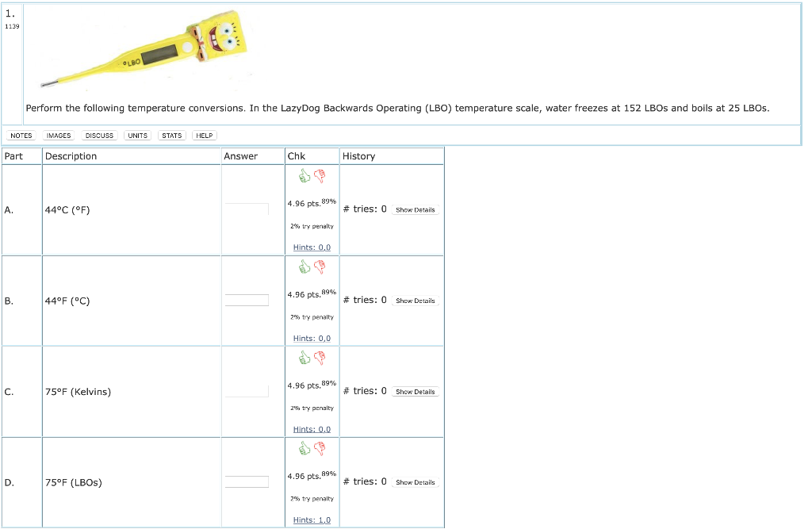
Task: Open the UNITS reference
Action: (137, 135)
